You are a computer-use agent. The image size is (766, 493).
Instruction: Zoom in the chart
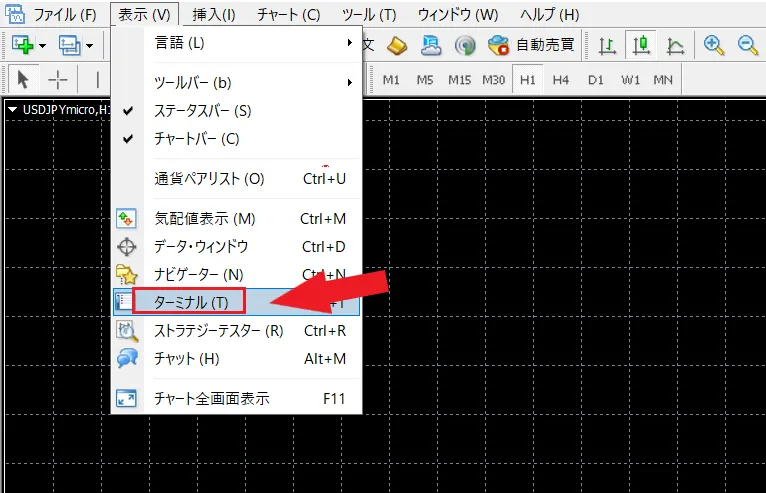click(713, 45)
